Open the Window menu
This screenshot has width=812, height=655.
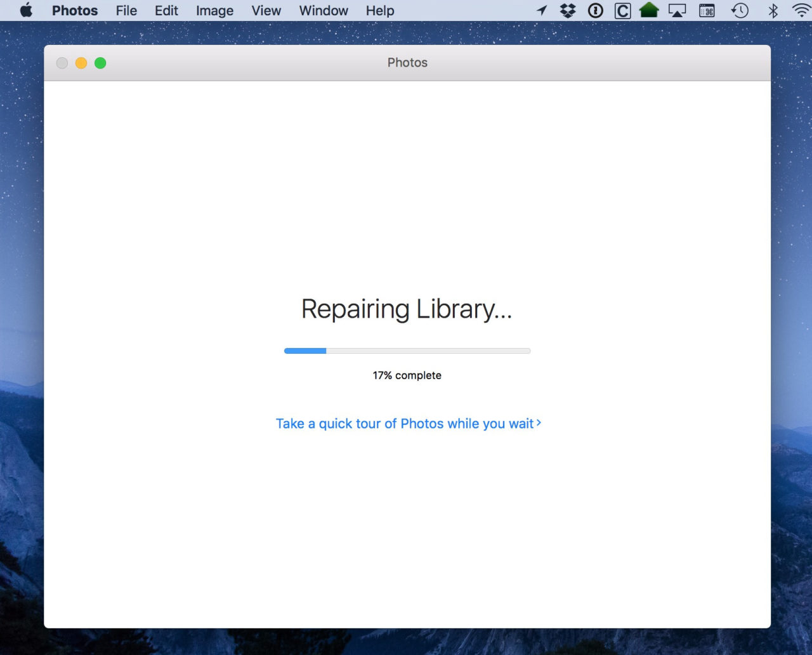coord(324,11)
